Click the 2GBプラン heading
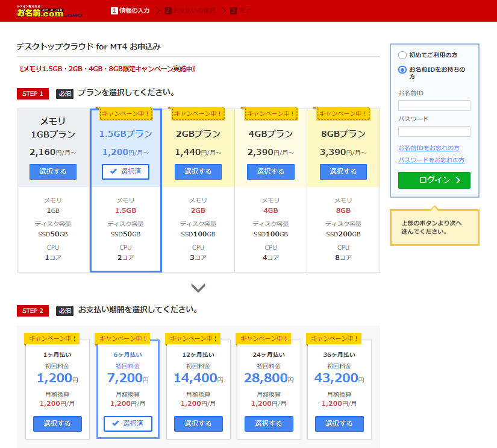This screenshot has width=497, height=448. pos(198,134)
